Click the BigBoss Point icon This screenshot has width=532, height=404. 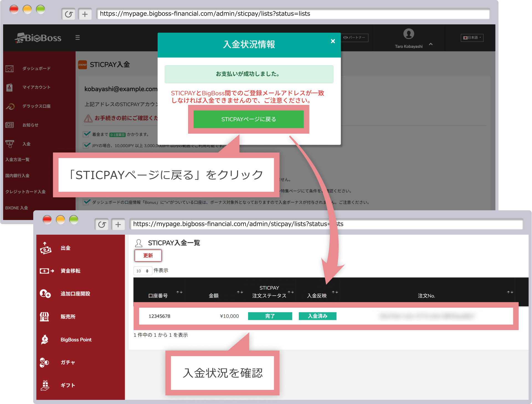[x=45, y=340]
